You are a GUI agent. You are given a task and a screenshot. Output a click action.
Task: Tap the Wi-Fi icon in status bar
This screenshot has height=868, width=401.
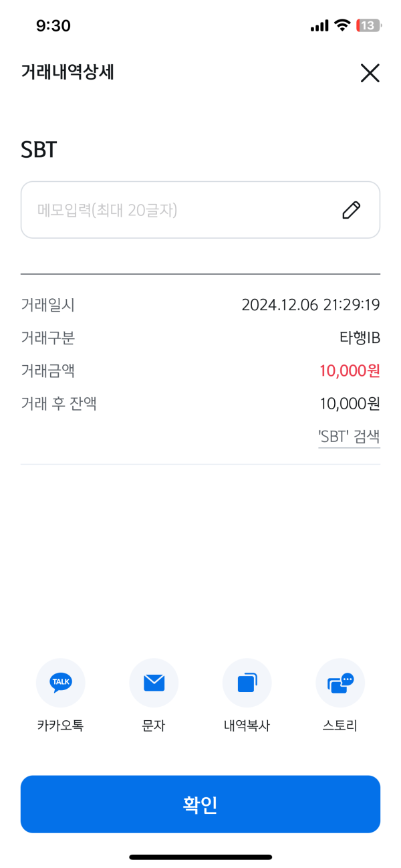tap(343, 26)
